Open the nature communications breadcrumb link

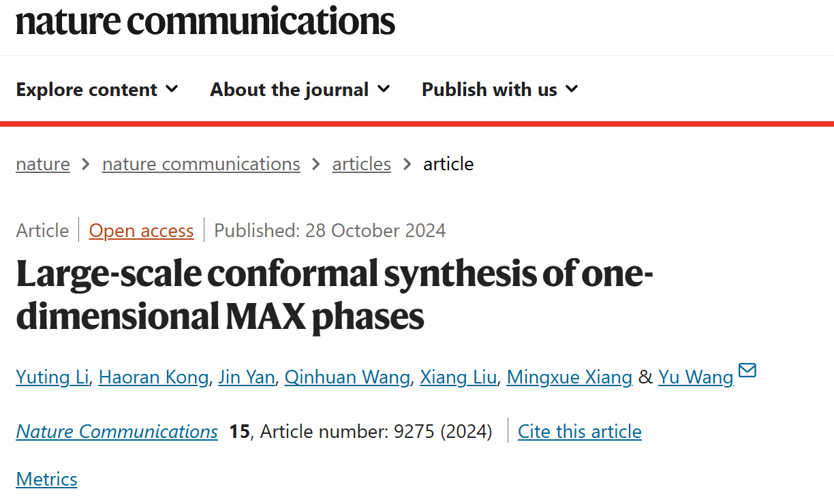[x=201, y=164]
